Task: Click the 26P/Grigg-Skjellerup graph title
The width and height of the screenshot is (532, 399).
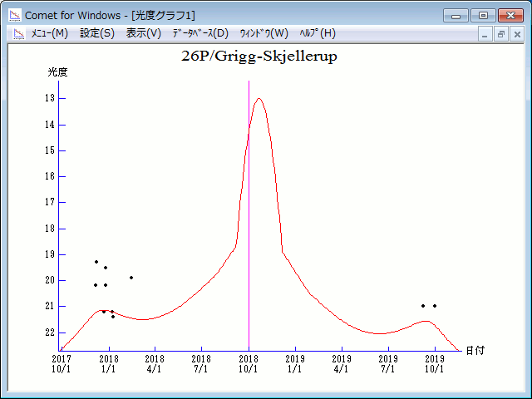Action: click(259, 57)
